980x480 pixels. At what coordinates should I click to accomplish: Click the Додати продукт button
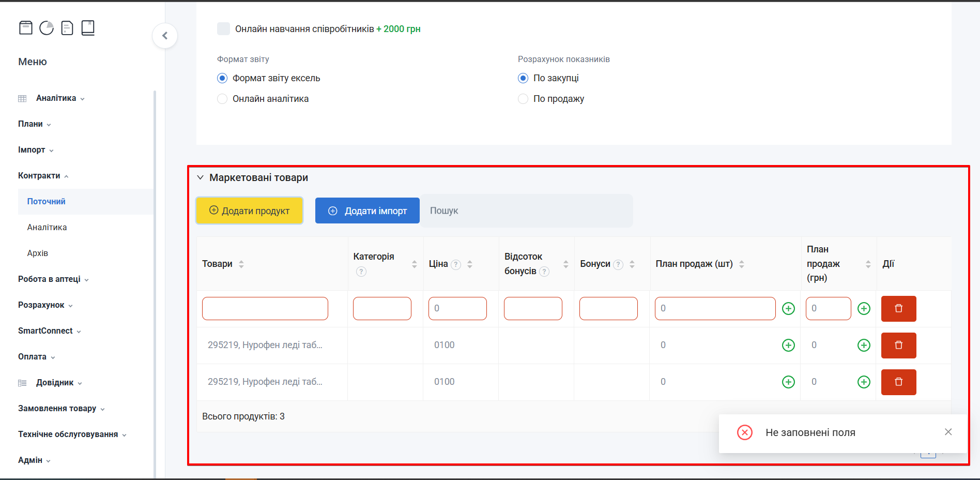pyautogui.click(x=249, y=211)
